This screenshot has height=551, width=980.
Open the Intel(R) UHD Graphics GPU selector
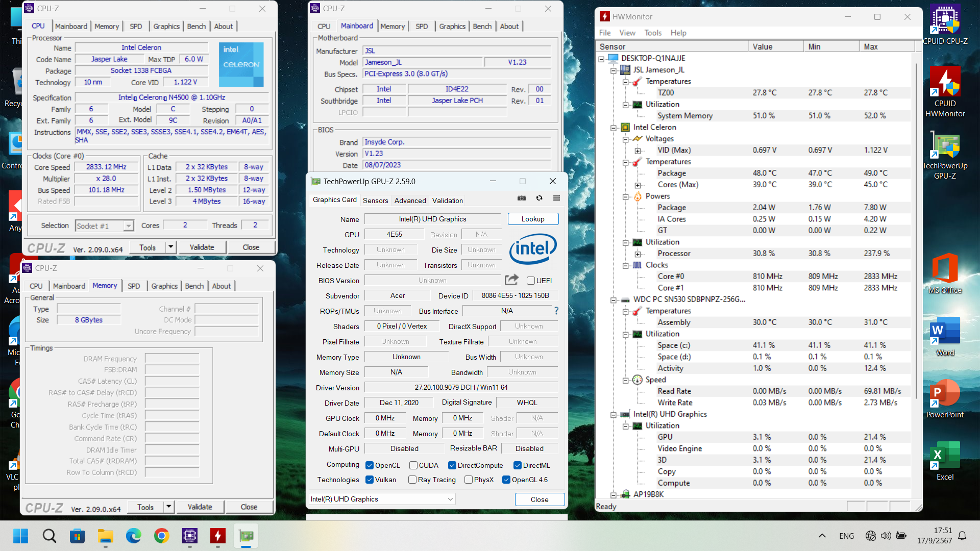tap(382, 499)
